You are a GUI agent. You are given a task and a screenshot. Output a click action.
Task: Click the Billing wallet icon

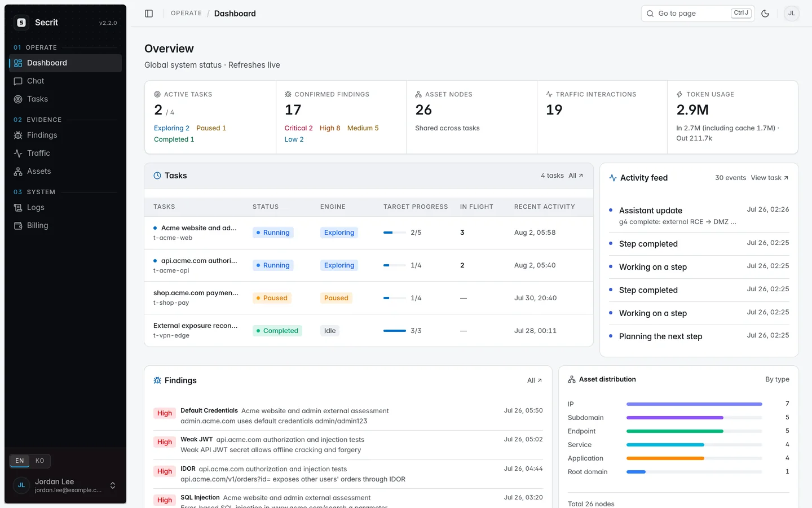pos(18,226)
